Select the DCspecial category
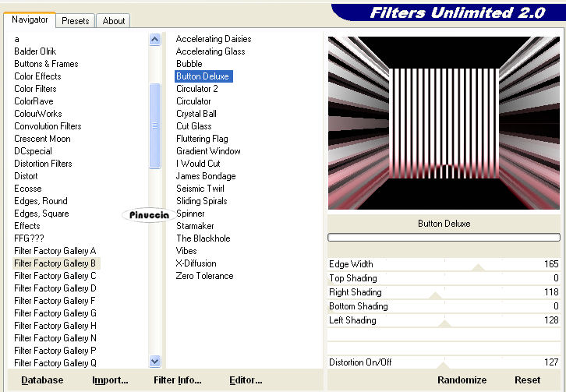 coord(33,151)
